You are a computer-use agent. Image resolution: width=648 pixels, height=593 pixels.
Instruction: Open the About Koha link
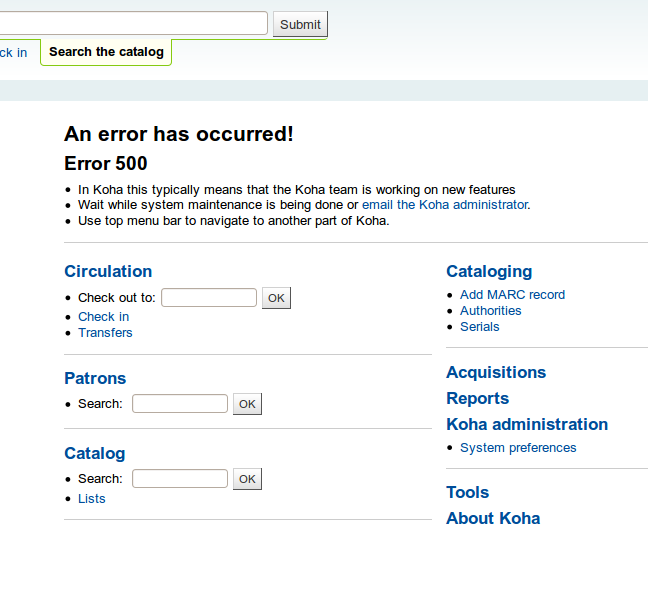coord(493,518)
